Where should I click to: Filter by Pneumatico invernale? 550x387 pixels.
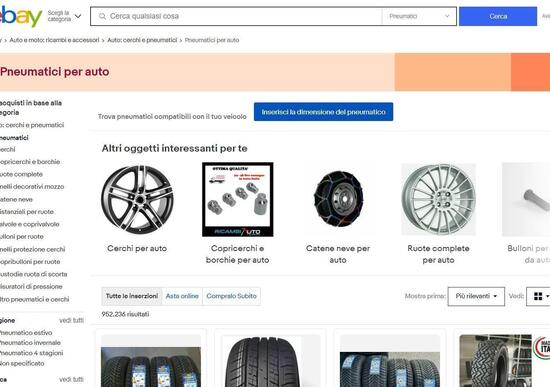pos(30,343)
